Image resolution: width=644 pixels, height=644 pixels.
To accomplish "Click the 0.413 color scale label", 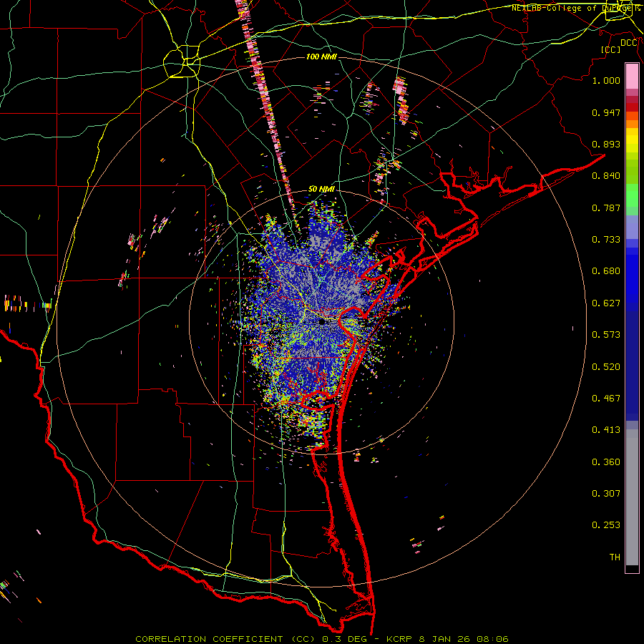I will 606,430.
